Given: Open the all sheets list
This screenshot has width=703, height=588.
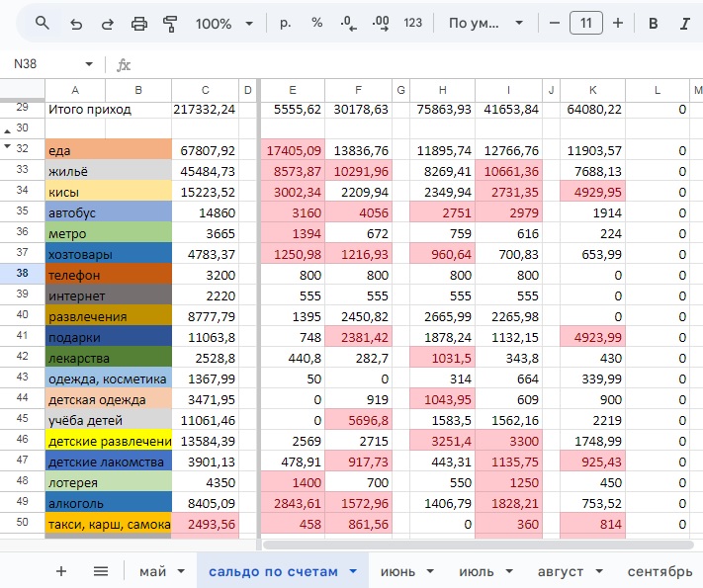Looking at the screenshot, I should point(101,571).
